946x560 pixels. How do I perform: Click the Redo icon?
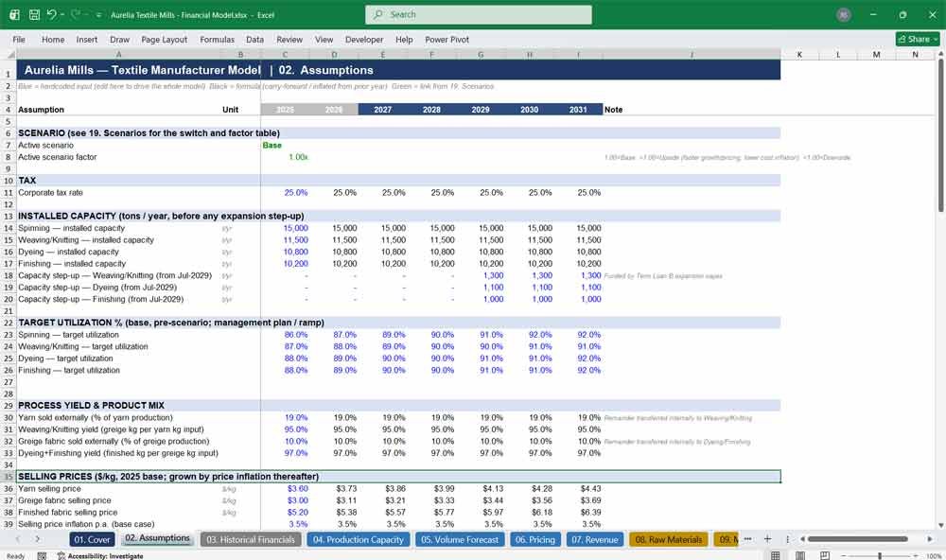[x=76, y=14]
